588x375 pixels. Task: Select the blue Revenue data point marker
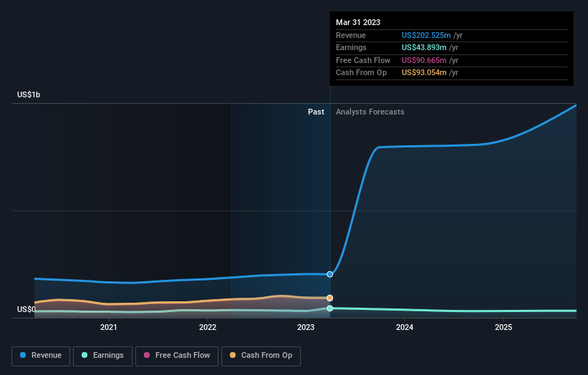tap(329, 274)
